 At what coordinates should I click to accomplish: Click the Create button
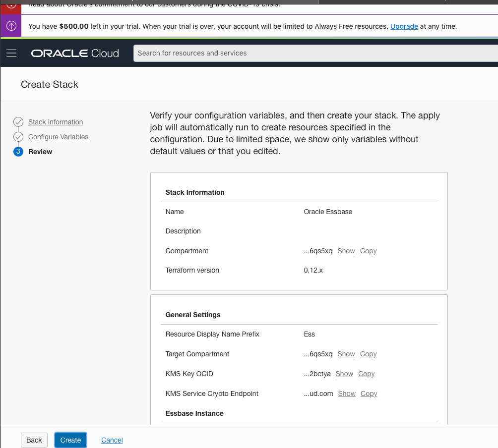pos(70,440)
